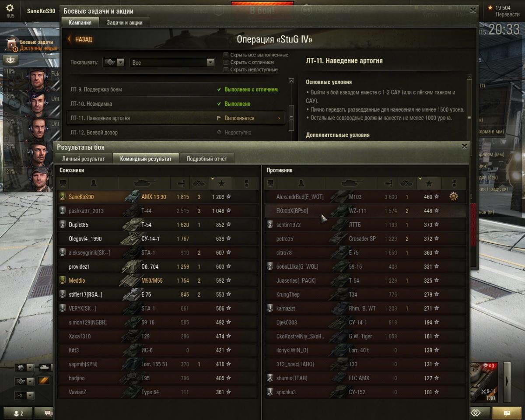525x420 pixels.
Task: Sort allies by kills column icon
Action: (199, 183)
